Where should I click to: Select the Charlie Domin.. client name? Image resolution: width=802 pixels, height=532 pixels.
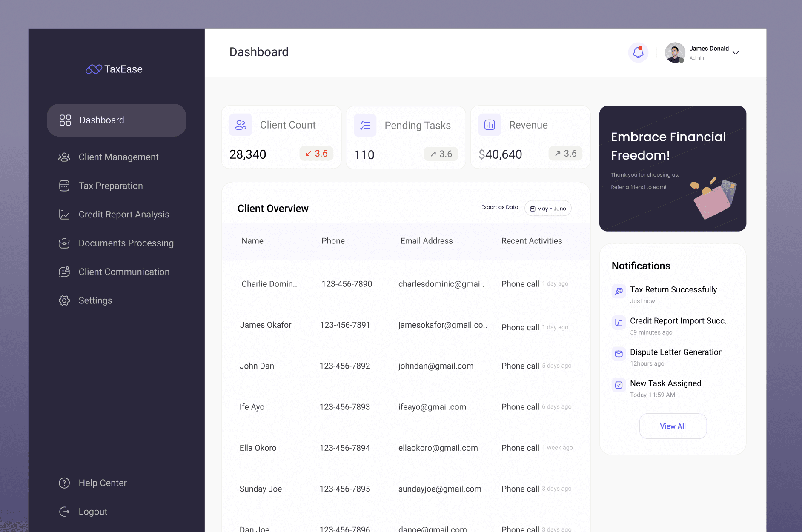pos(269,284)
